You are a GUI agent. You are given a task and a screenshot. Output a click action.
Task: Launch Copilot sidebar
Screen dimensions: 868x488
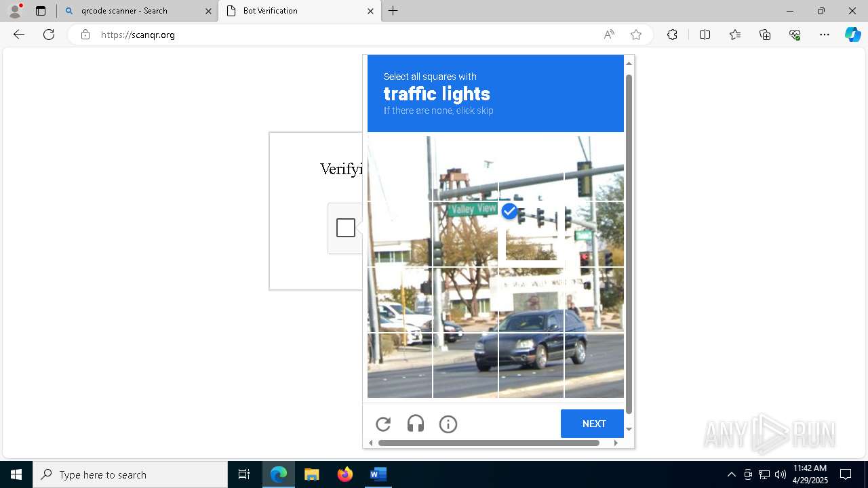coord(852,35)
